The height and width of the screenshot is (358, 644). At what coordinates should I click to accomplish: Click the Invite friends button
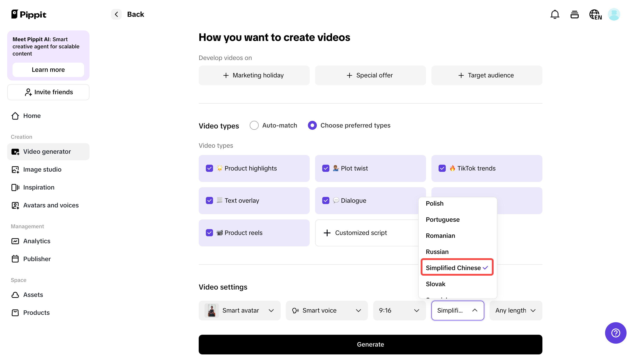(x=48, y=92)
